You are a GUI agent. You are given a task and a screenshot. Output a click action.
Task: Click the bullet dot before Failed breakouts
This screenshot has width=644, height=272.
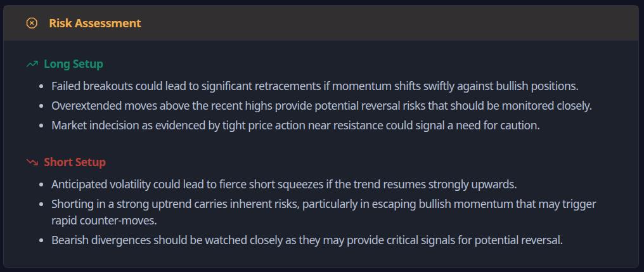click(41, 87)
